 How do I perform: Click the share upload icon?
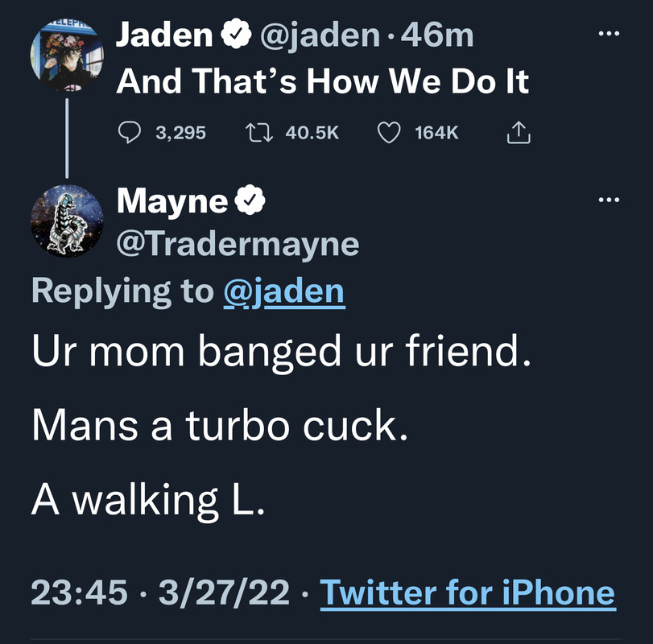[519, 132]
